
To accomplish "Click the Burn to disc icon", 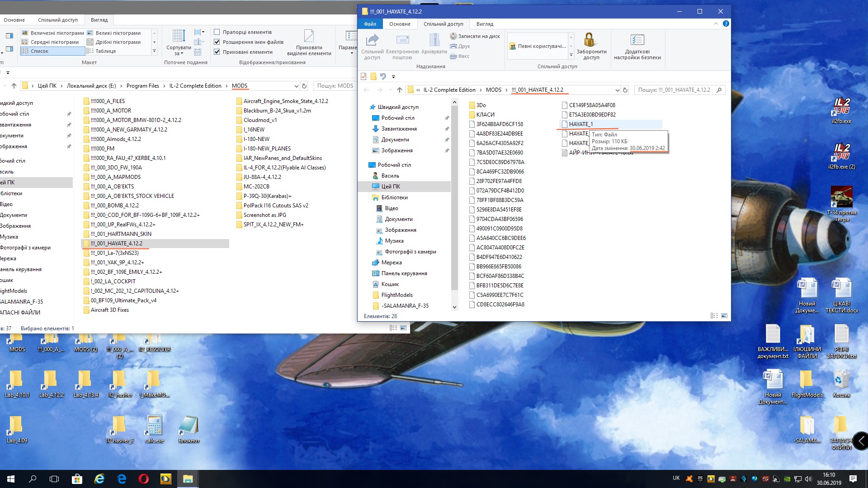I will pos(453,36).
